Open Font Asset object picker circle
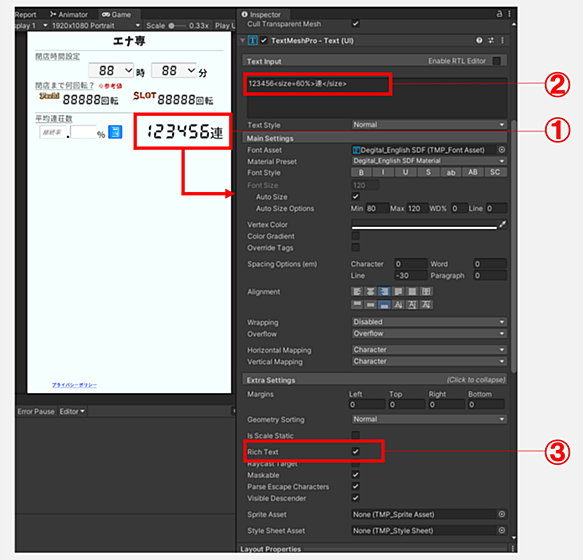Image resolution: width=586 pixels, height=560 pixels. [x=502, y=150]
